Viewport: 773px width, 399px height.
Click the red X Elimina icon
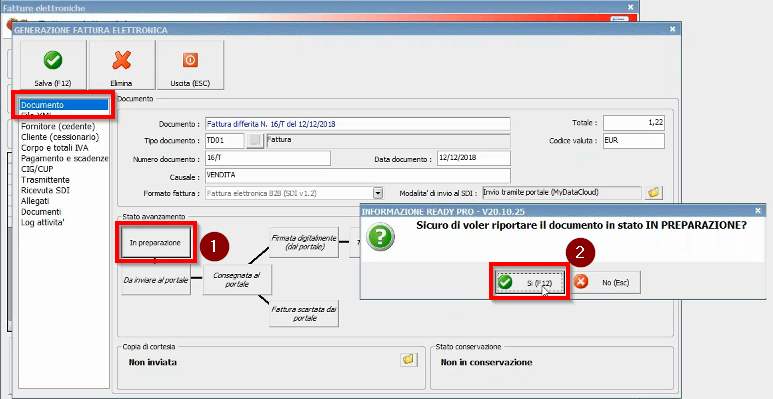121,61
